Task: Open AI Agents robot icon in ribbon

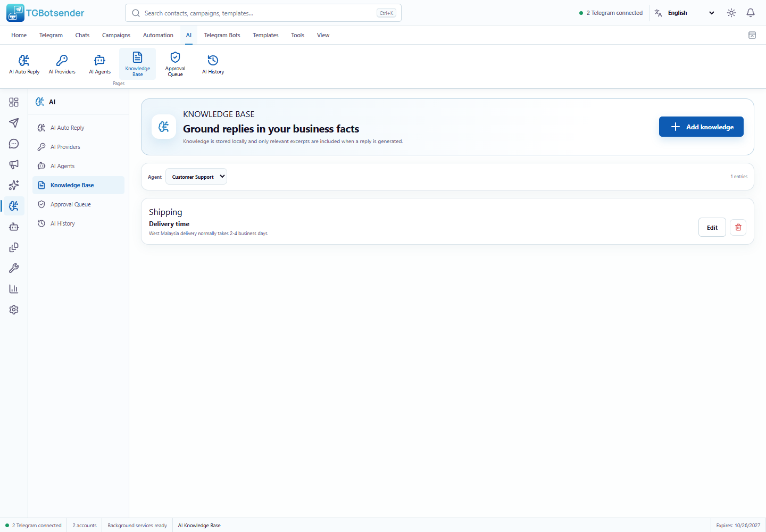Action: pyautogui.click(x=99, y=64)
